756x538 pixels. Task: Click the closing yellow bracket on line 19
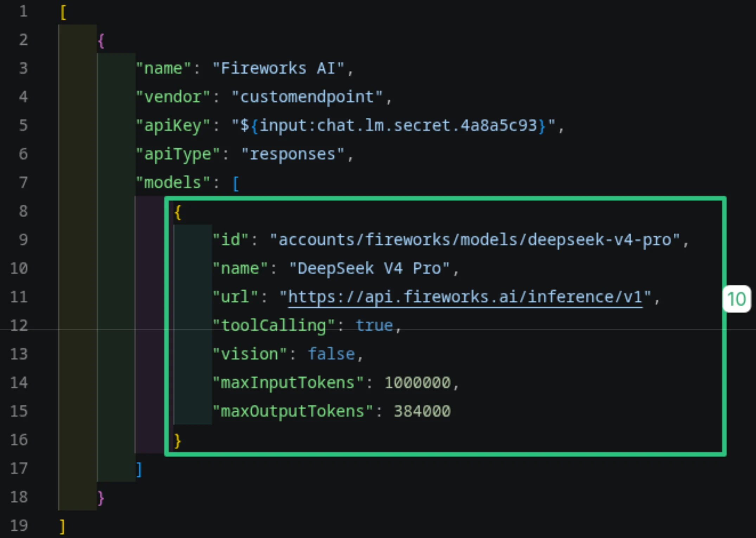(63, 527)
